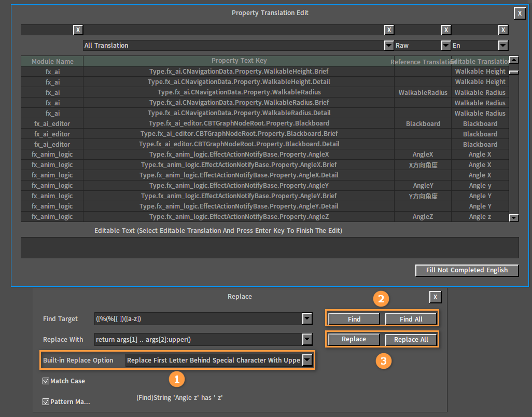This screenshot has height=417, width=532.
Task: Expand the Find Target history dropdown
Action: click(307, 318)
